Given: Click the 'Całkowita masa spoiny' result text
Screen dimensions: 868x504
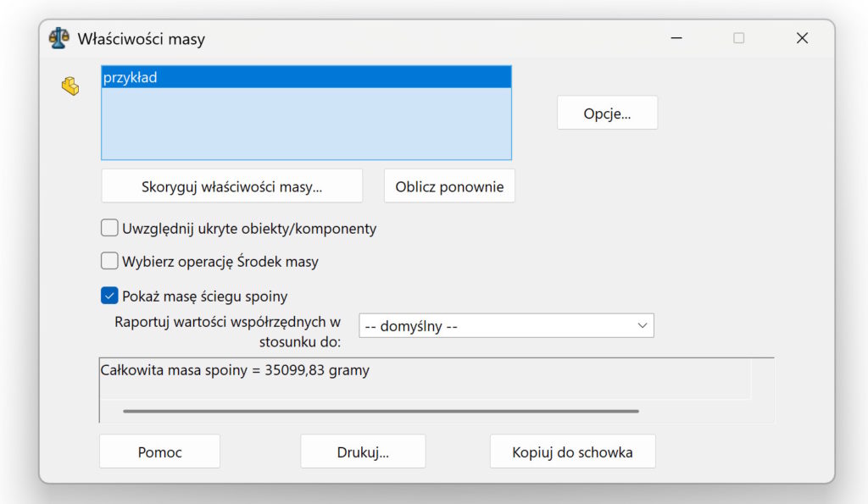Looking at the screenshot, I should [235, 370].
